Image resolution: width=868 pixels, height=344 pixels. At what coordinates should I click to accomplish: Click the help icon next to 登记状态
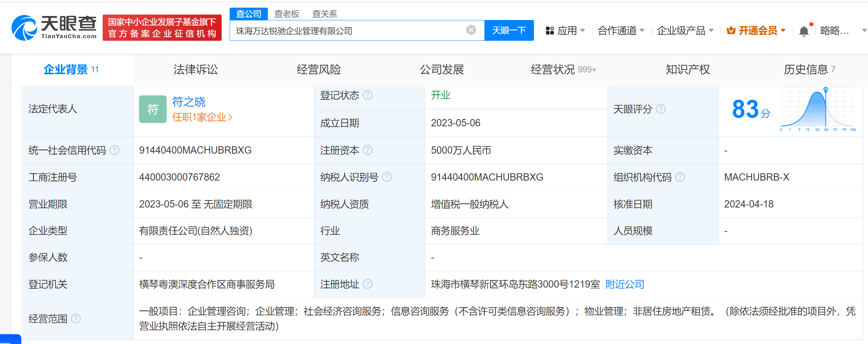(368, 95)
